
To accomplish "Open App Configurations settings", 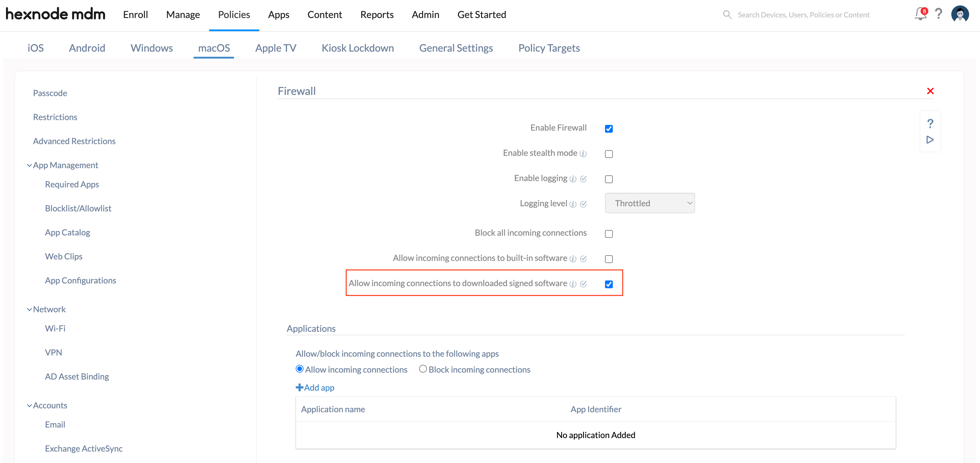I will tap(80, 280).
